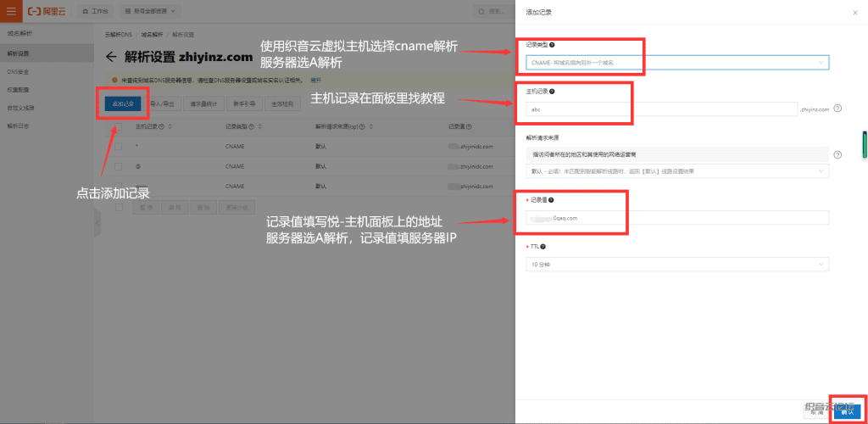The image size is (868, 424).
Task: Click help icon next to 解析请求来源(isp) header
Action: point(361,126)
